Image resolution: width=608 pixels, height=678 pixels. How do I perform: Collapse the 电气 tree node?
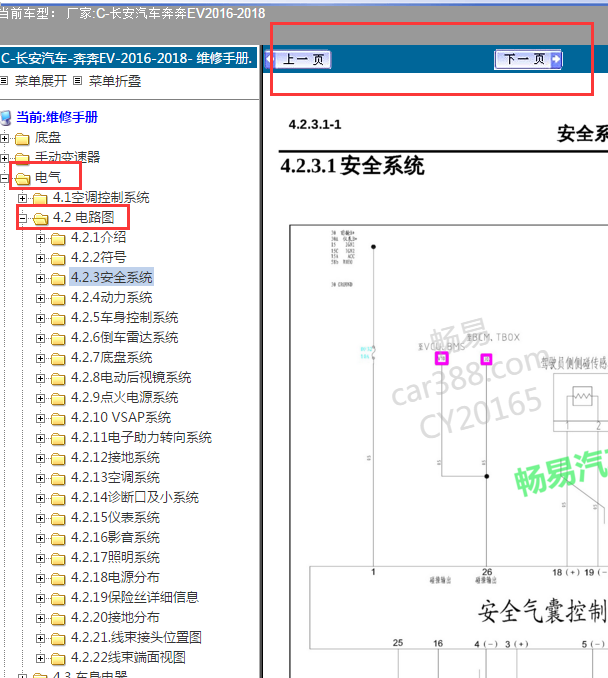tap(4, 178)
